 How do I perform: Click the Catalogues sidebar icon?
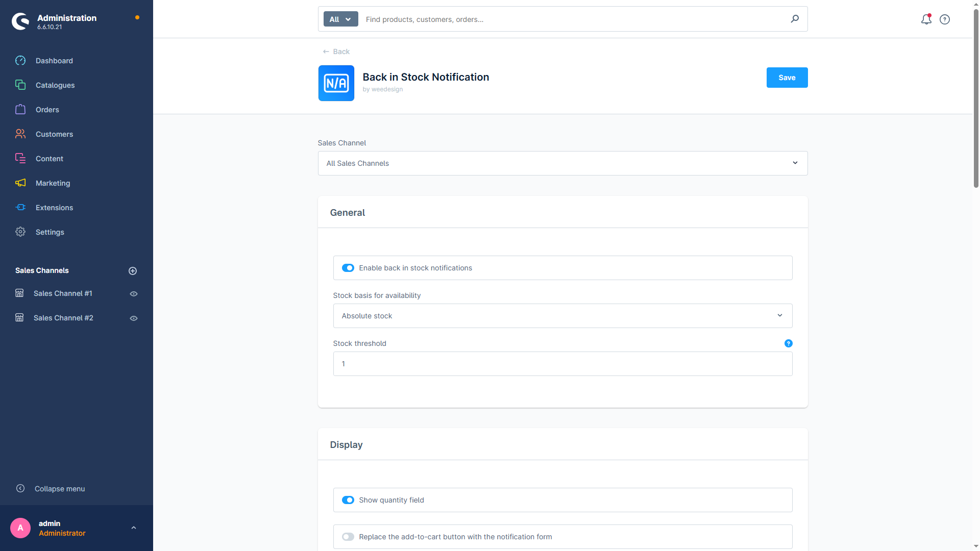pos(20,85)
